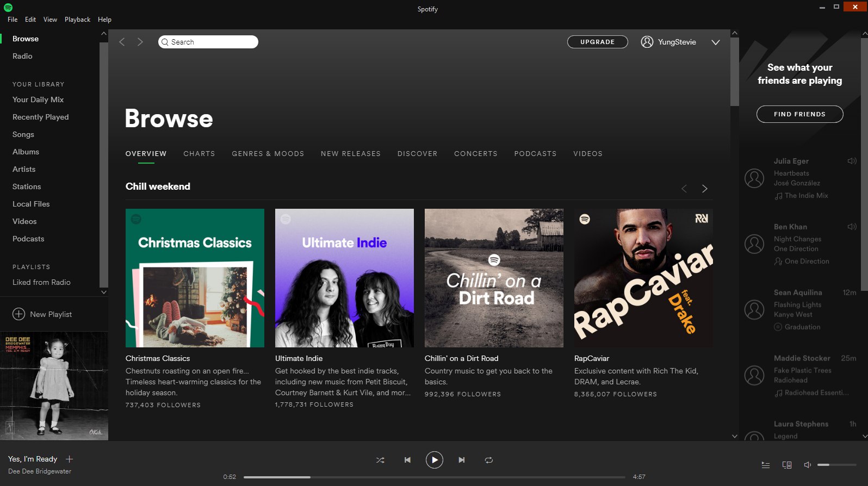The width and height of the screenshot is (868, 486).
Task: Toggle repeat mode
Action: click(x=488, y=460)
